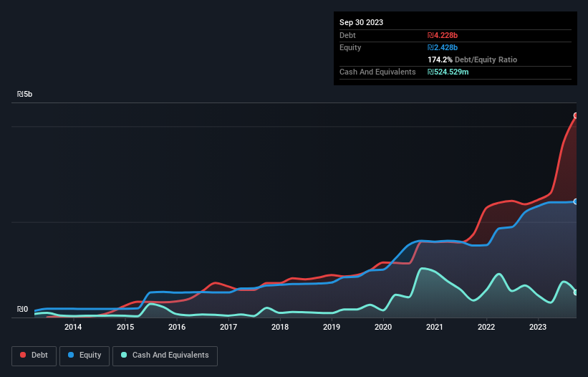
Task: Click the Equity label in tooltip
Action: [x=350, y=47]
